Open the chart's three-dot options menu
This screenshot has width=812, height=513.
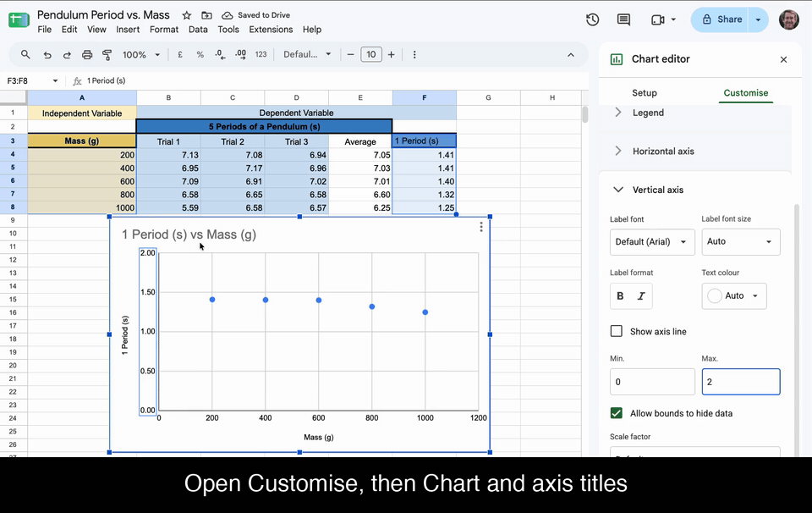coord(481,227)
